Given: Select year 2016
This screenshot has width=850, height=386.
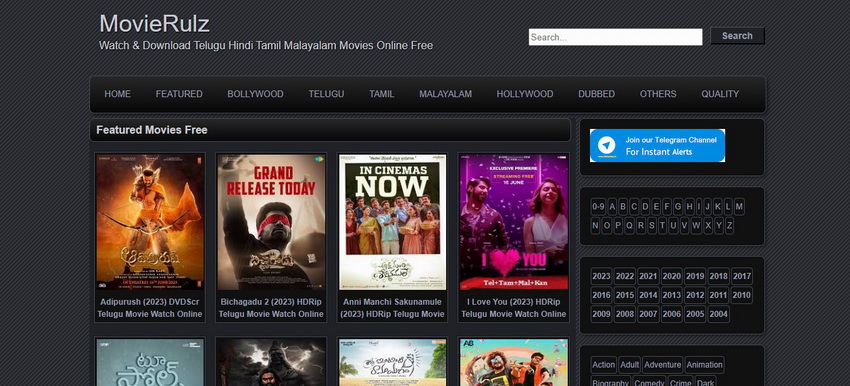Looking at the screenshot, I should tap(601, 295).
